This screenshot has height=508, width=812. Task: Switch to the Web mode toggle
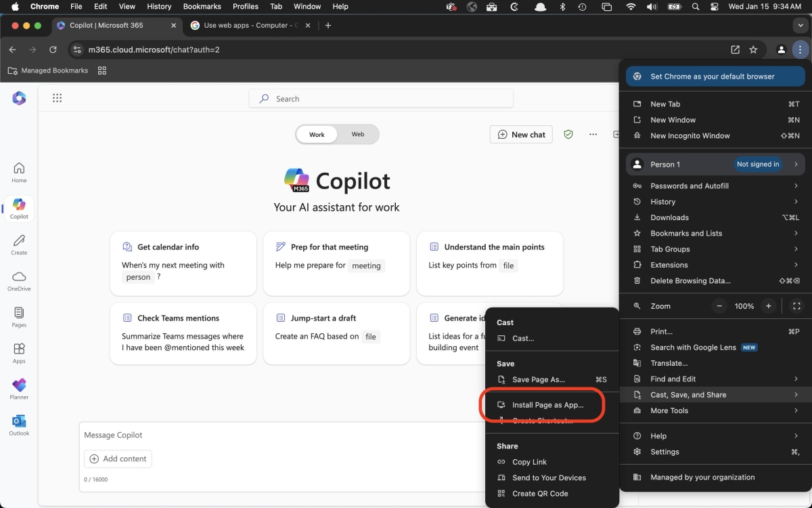358,134
